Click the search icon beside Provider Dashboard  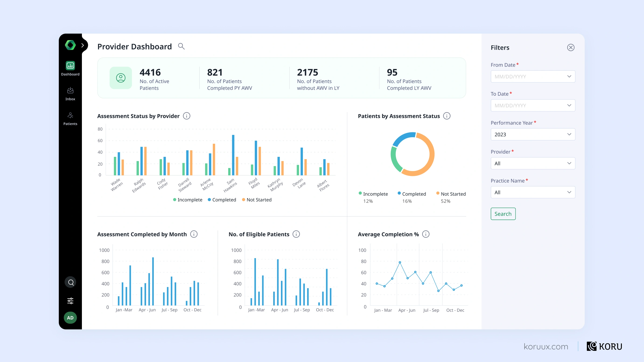click(181, 46)
